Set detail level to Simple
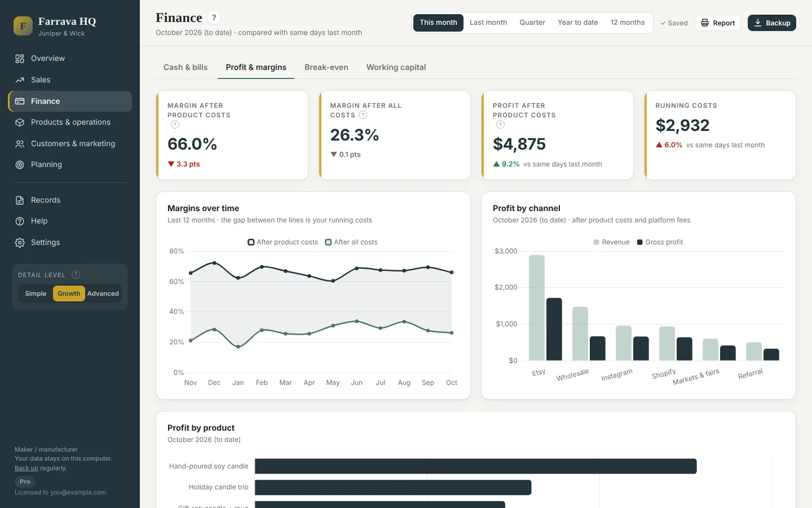 click(36, 294)
